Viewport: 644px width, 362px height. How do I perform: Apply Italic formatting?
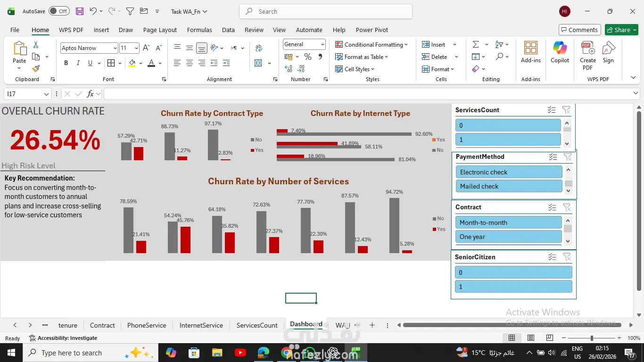click(78, 63)
